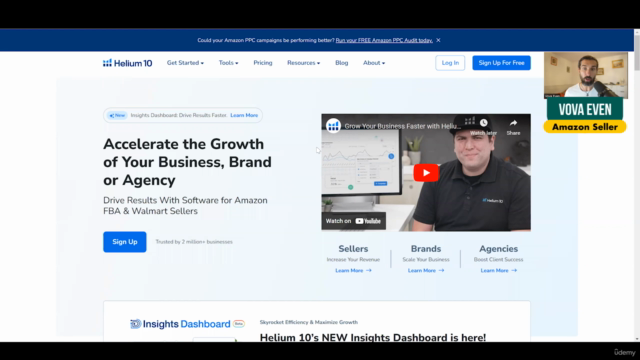
Task: Open Run your FREE Amazon PPC Audit link
Action: 384,40
